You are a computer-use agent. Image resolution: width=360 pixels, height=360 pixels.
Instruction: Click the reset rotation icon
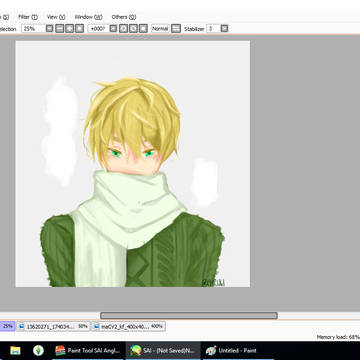(x=143, y=29)
